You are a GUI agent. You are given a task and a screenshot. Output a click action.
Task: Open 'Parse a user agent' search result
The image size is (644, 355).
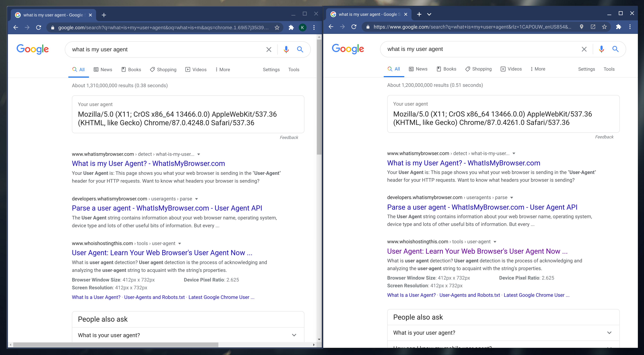click(167, 208)
